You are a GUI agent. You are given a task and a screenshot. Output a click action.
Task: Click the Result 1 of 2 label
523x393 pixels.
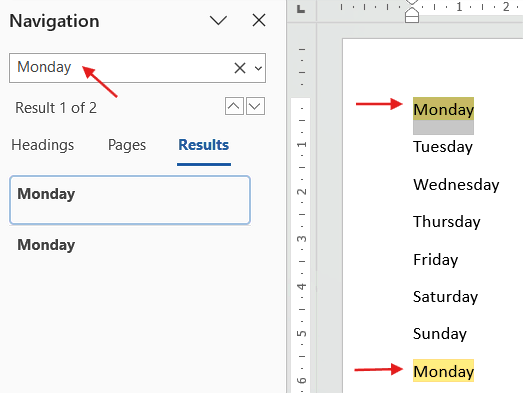pyautogui.click(x=56, y=108)
